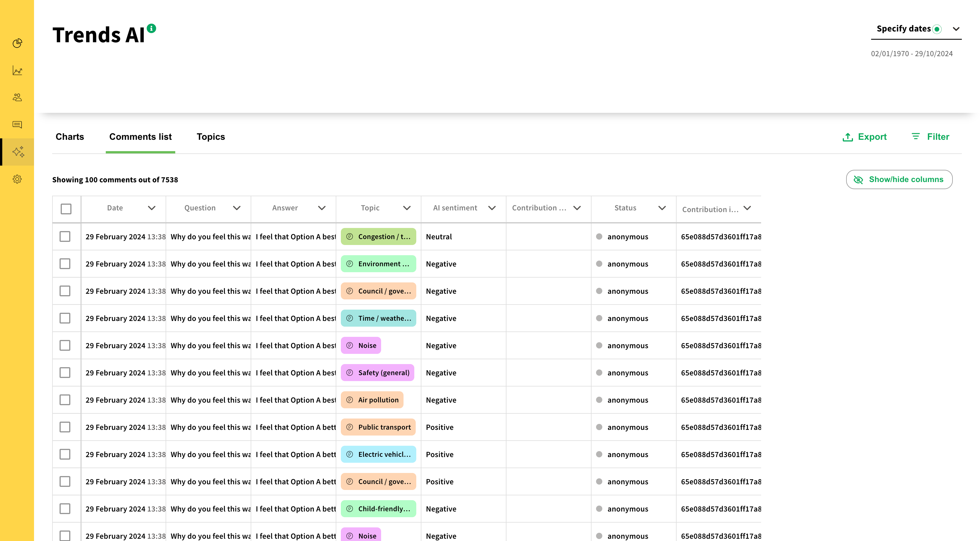The height and width of the screenshot is (541, 980).
Task: Check the first row's checkbox
Action: [x=65, y=236]
